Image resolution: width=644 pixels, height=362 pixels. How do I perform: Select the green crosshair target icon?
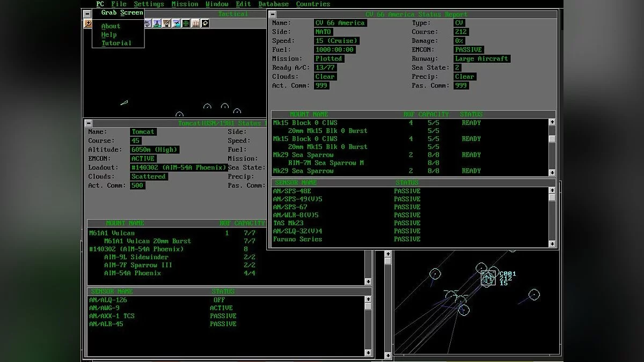[x=186, y=24]
